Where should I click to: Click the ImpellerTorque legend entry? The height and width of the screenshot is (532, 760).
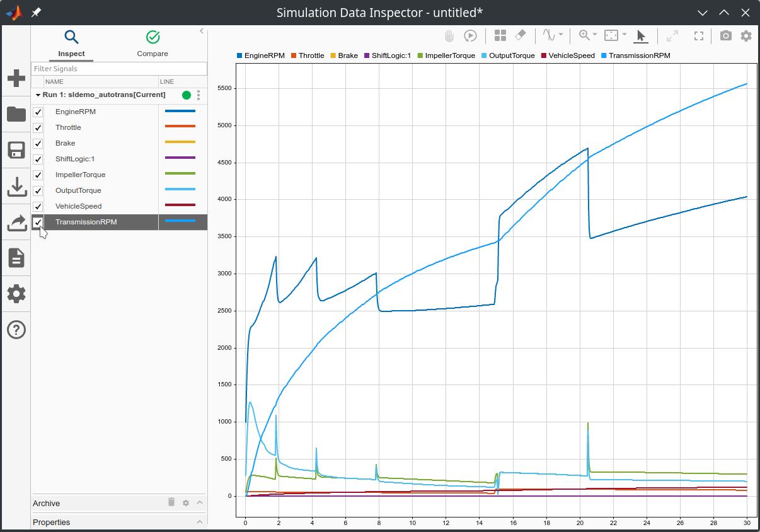point(447,55)
